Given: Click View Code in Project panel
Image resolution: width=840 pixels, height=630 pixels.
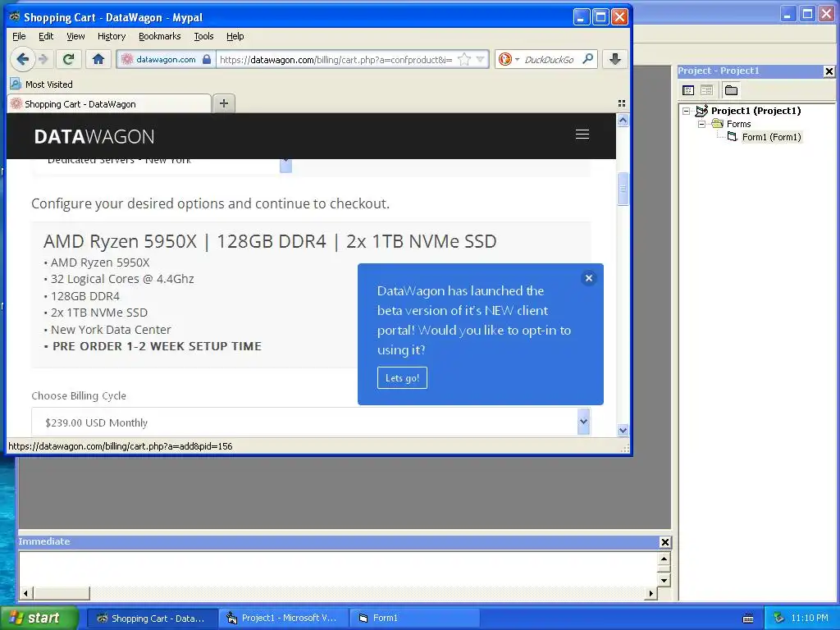Looking at the screenshot, I should click(688, 90).
